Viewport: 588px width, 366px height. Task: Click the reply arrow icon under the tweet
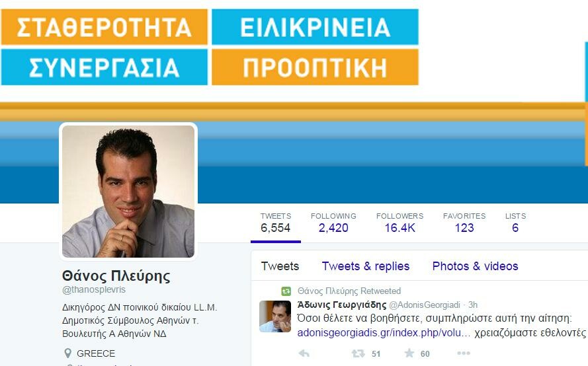304,353
